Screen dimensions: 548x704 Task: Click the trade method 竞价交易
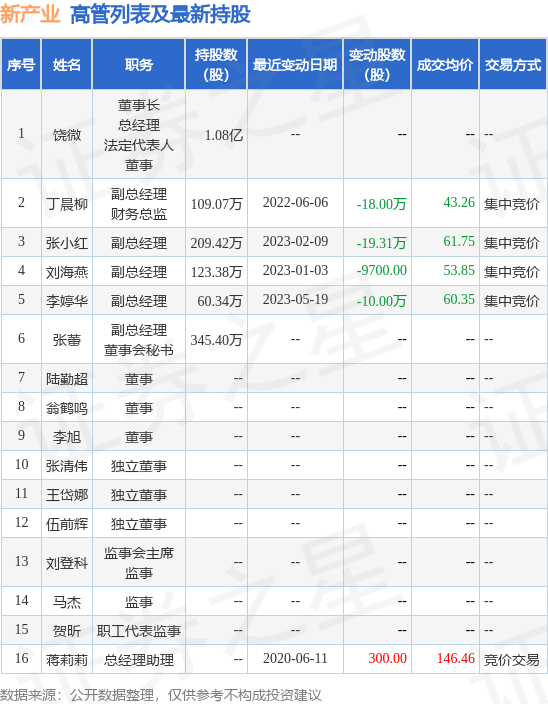coord(512,660)
